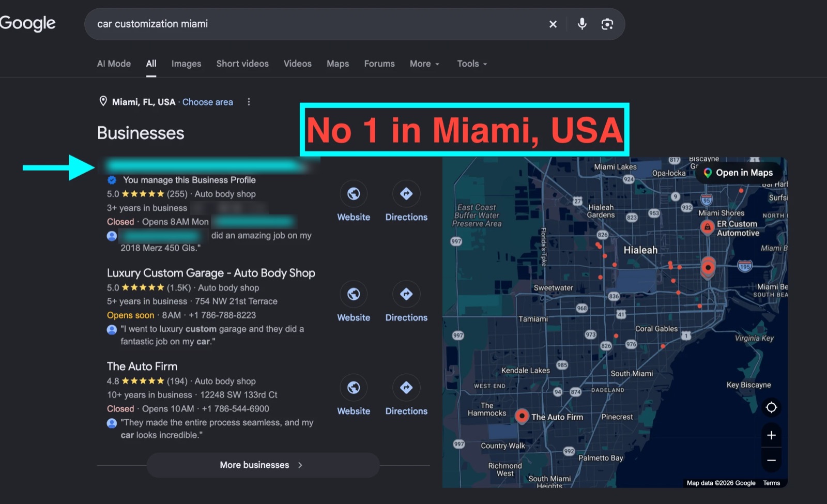Open the Maps tab
827x504 pixels.
click(338, 64)
